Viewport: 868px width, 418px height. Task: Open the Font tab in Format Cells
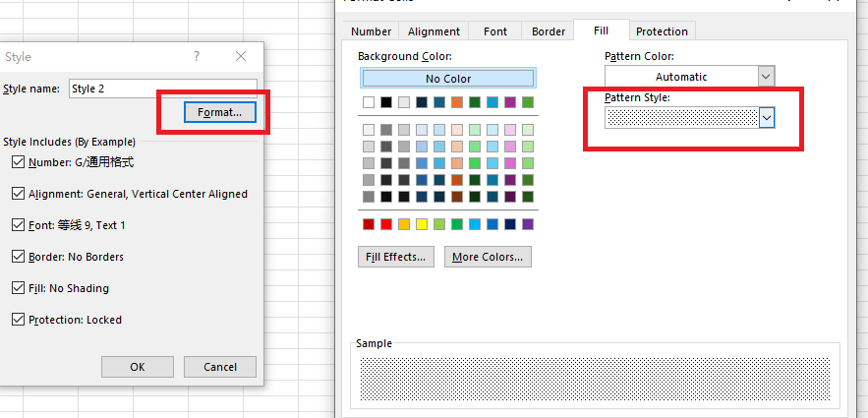pos(494,31)
